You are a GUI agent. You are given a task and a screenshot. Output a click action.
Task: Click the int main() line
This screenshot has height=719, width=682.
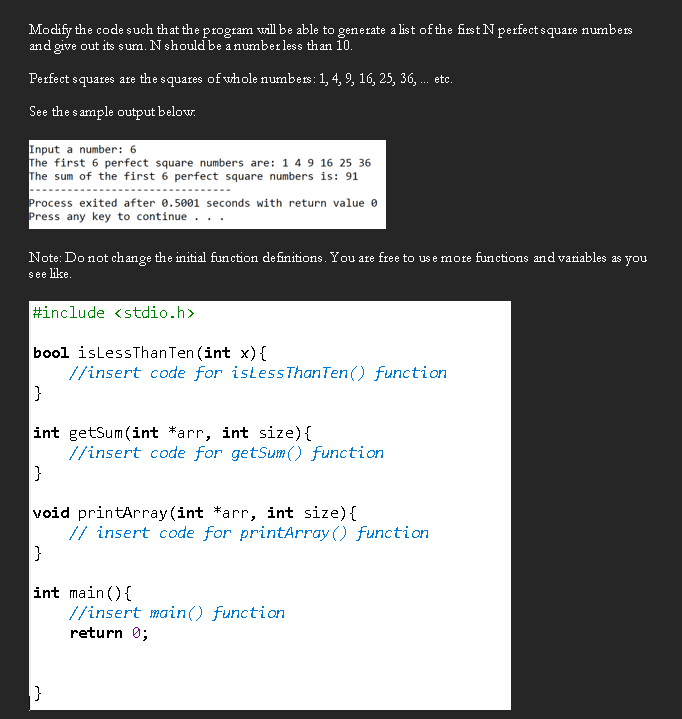pyautogui.click(x=82, y=593)
